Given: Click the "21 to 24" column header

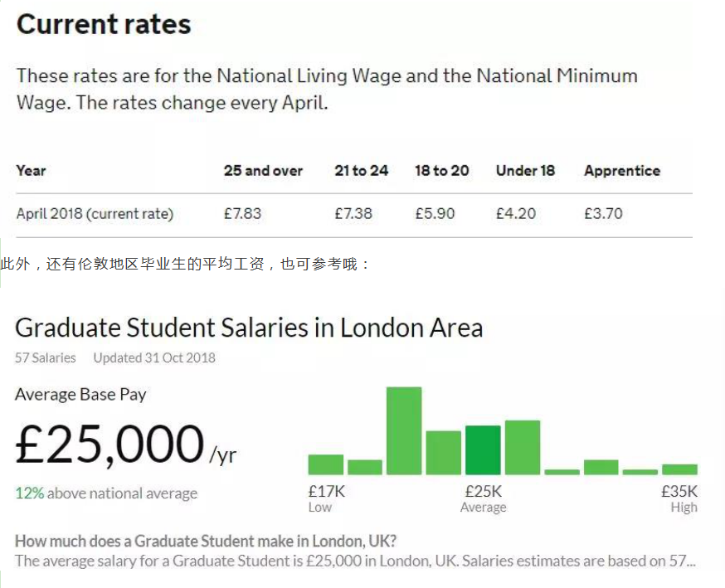Looking at the screenshot, I should point(361,171).
